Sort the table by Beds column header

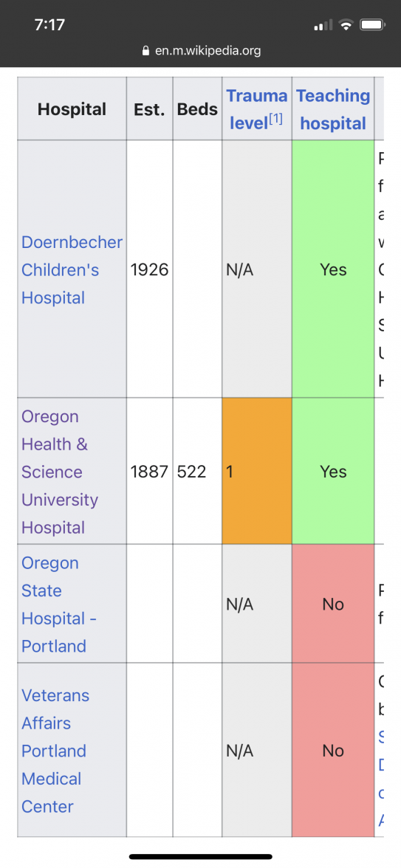(x=197, y=109)
